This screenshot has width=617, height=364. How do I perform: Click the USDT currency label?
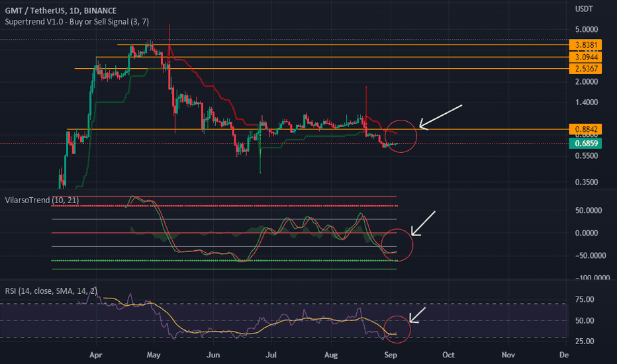583,9
